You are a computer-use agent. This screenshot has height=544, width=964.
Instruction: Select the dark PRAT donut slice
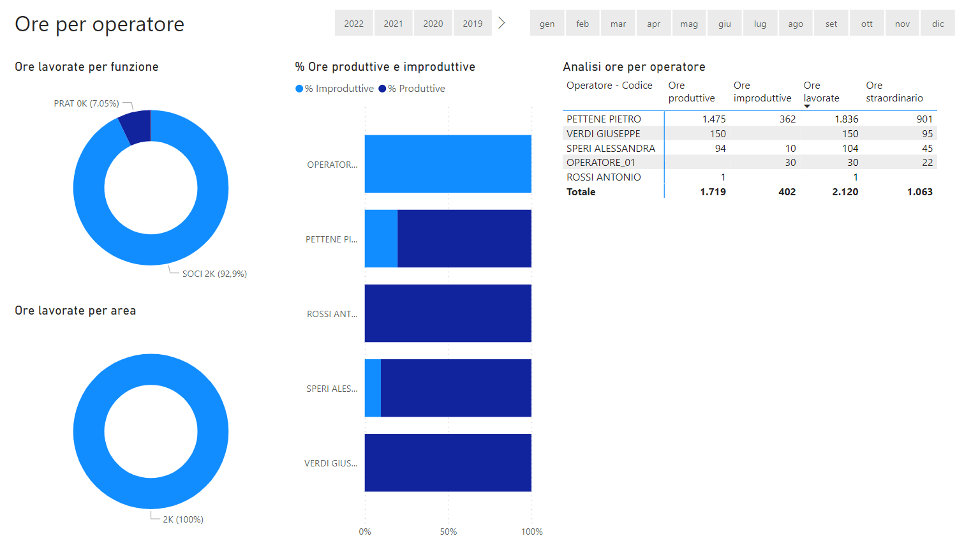[x=134, y=128]
